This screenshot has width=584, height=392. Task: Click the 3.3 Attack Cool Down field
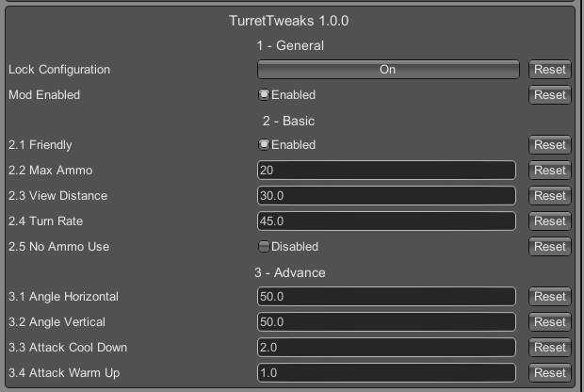[386, 348]
